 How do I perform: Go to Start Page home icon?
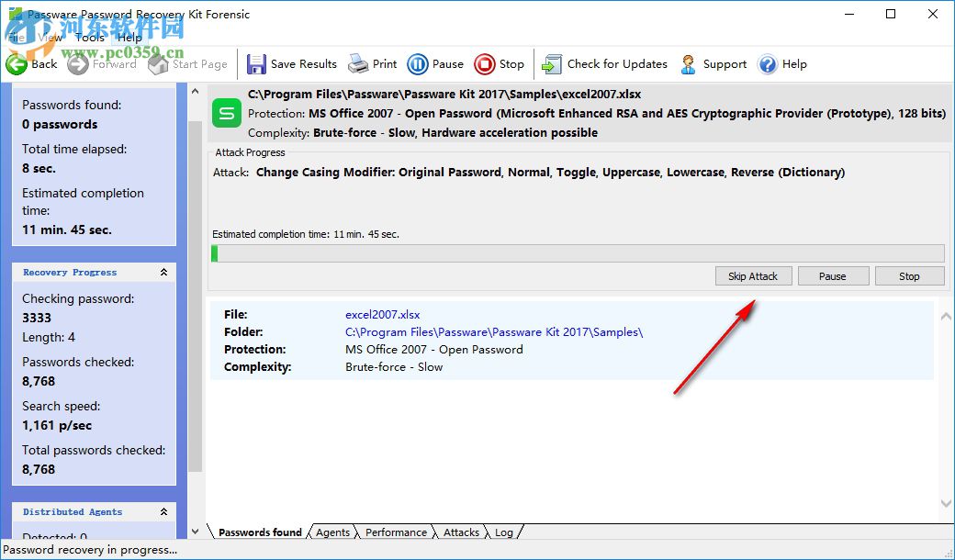(158, 64)
